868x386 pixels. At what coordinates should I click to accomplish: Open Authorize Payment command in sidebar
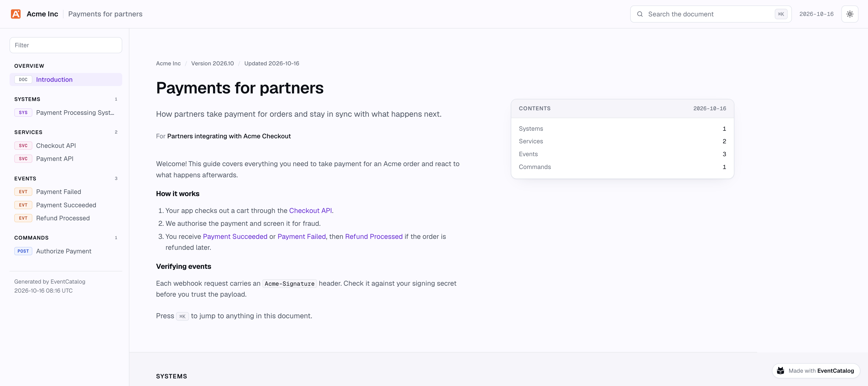66,251
